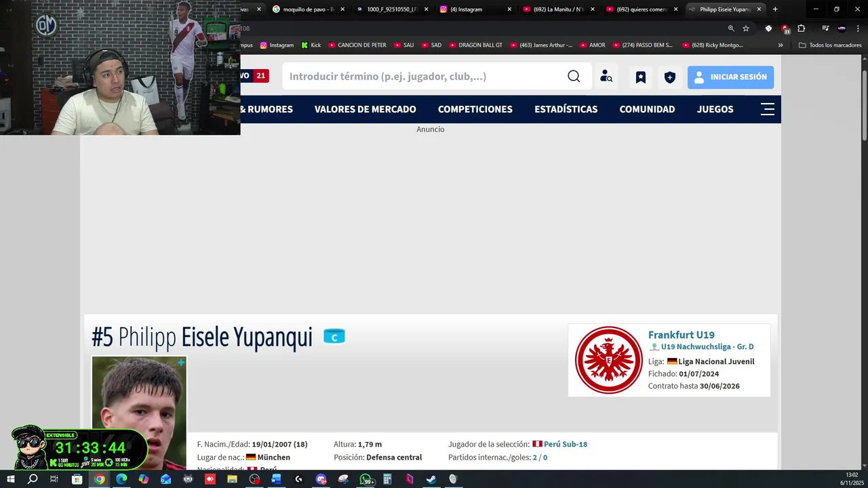Click the search magnifier icon on Transfermarkt
This screenshot has width=868, height=488.
574,77
